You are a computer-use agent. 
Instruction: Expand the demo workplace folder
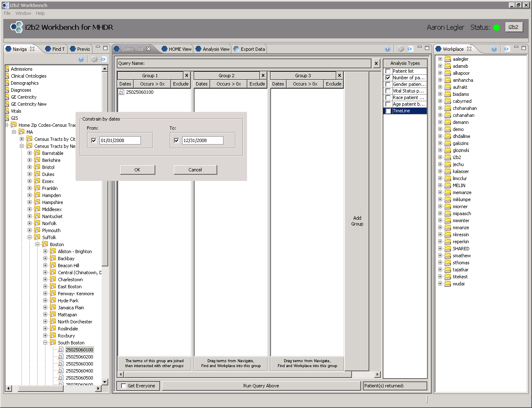[440, 129]
